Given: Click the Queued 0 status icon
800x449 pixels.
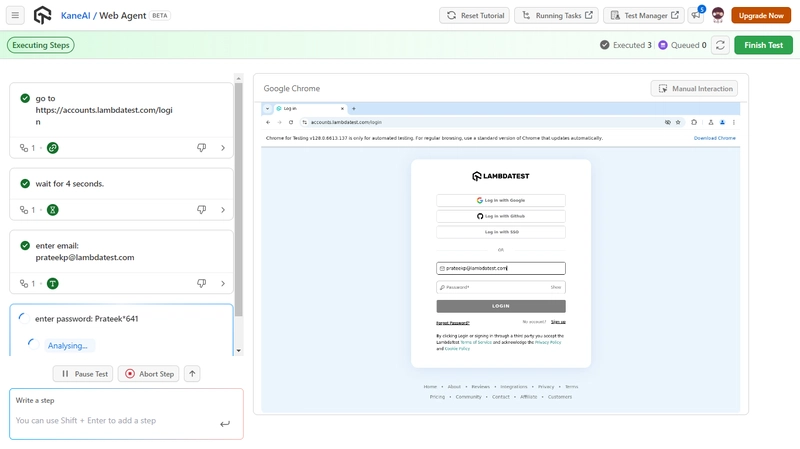Looking at the screenshot, I should click(663, 45).
